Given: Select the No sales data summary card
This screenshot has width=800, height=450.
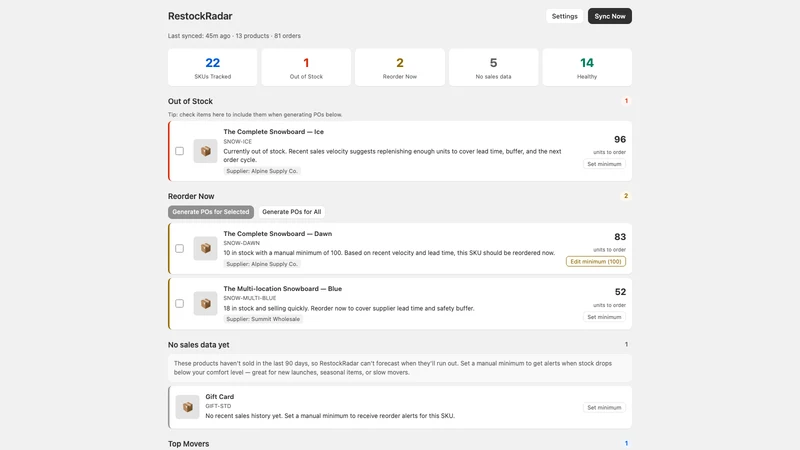Looking at the screenshot, I should point(493,67).
